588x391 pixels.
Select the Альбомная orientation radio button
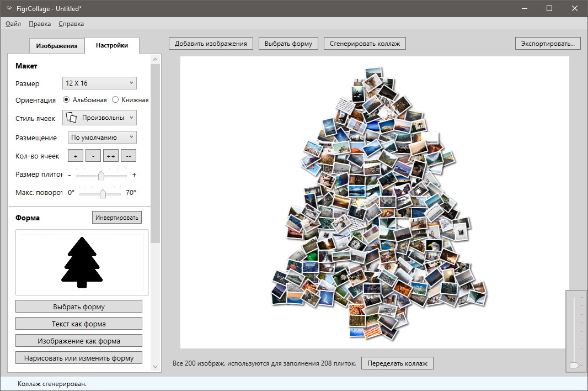(x=66, y=100)
